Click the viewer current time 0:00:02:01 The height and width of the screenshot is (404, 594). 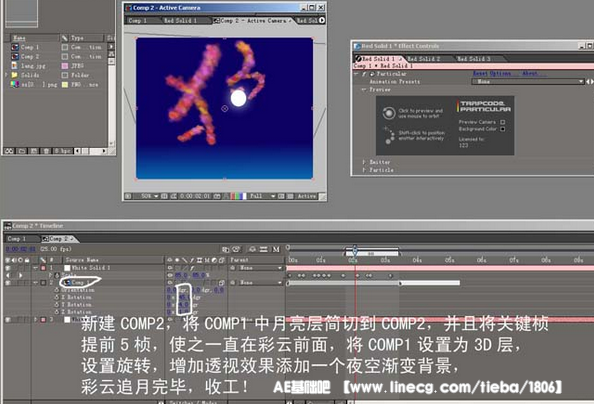pos(195,196)
